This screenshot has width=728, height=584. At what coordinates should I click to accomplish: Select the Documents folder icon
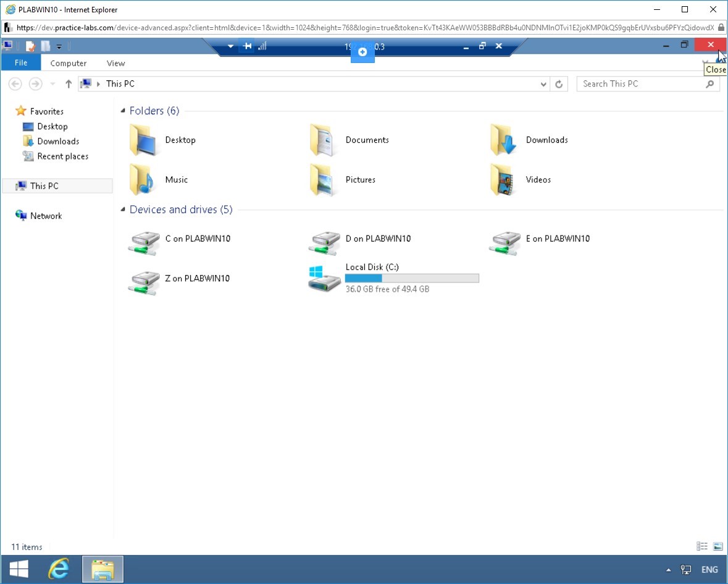[x=323, y=140]
